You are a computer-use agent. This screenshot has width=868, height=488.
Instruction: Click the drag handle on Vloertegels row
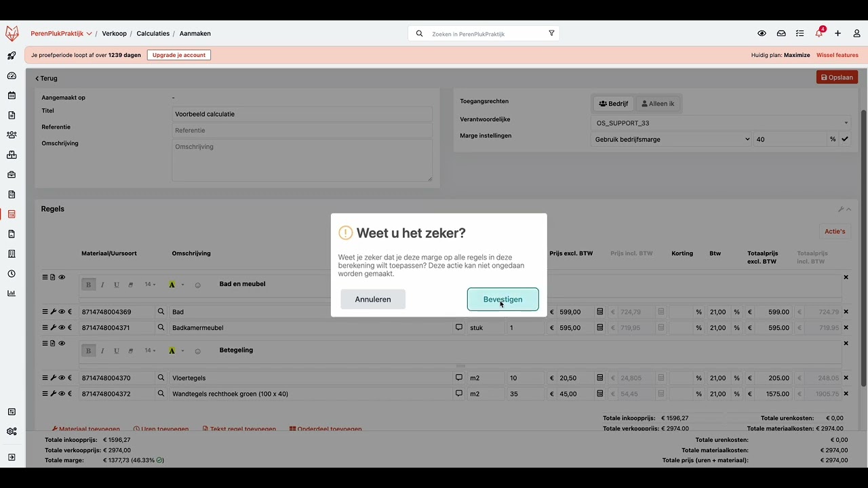[45, 378]
